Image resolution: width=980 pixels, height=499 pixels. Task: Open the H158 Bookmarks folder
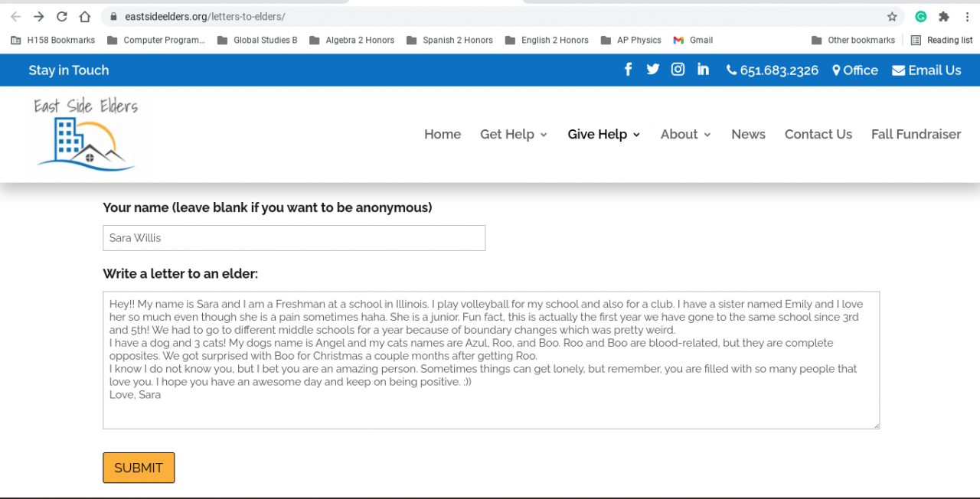coord(53,40)
